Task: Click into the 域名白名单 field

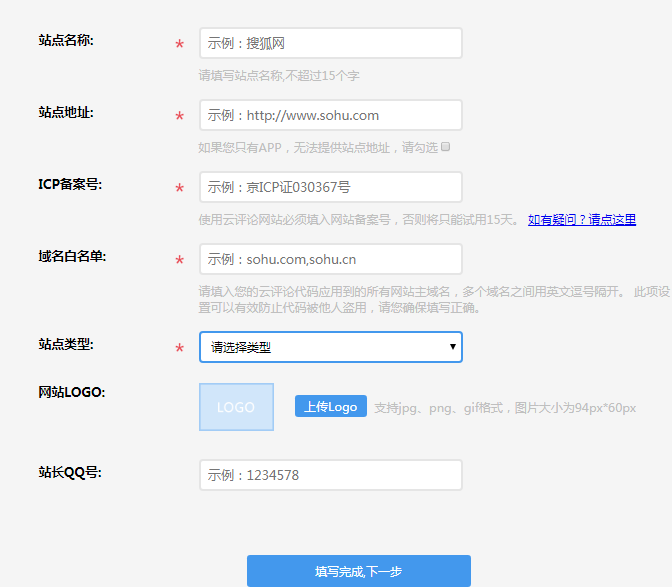Action: pos(330,259)
